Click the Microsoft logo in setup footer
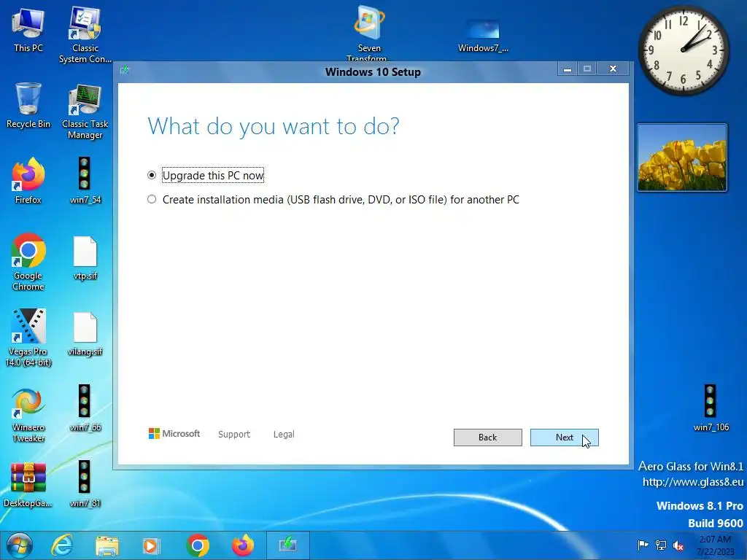 [x=174, y=433]
